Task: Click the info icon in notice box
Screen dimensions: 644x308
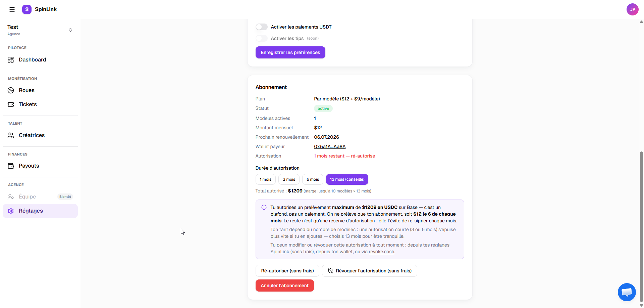Action: (264, 207)
